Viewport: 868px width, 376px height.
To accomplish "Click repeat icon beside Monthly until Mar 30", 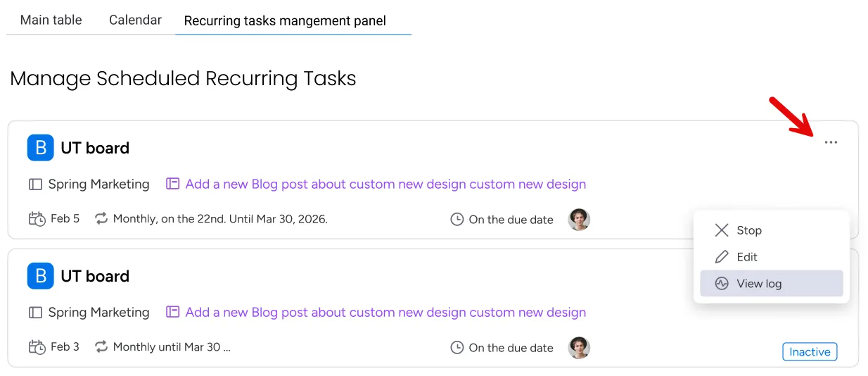I will [x=101, y=347].
